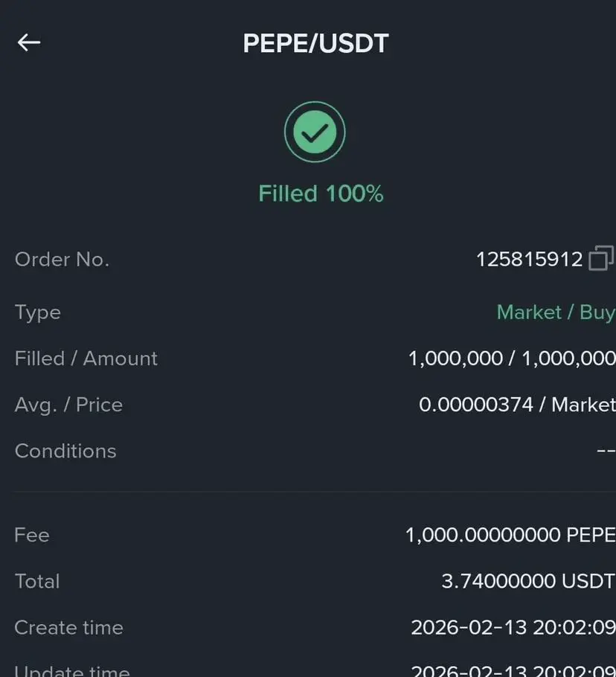Screen dimensions: 616x677
Task: Select average price 0.00000374 / Market
Action: point(517,405)
